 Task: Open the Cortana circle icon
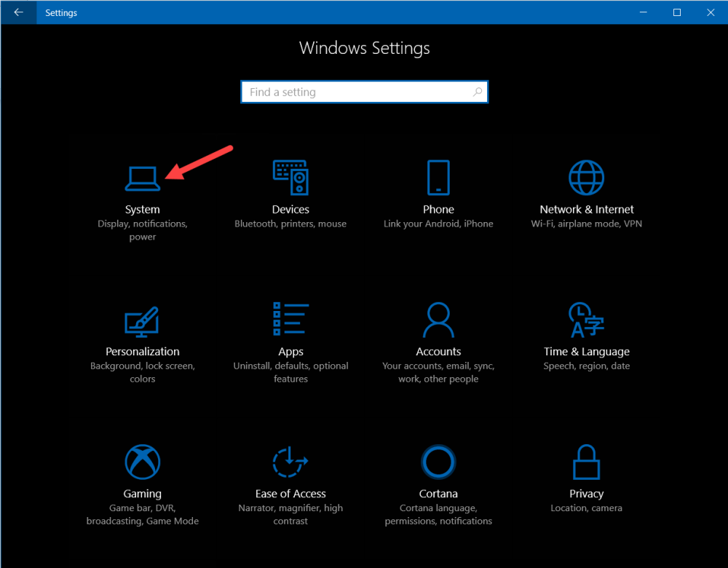[438, 462]
